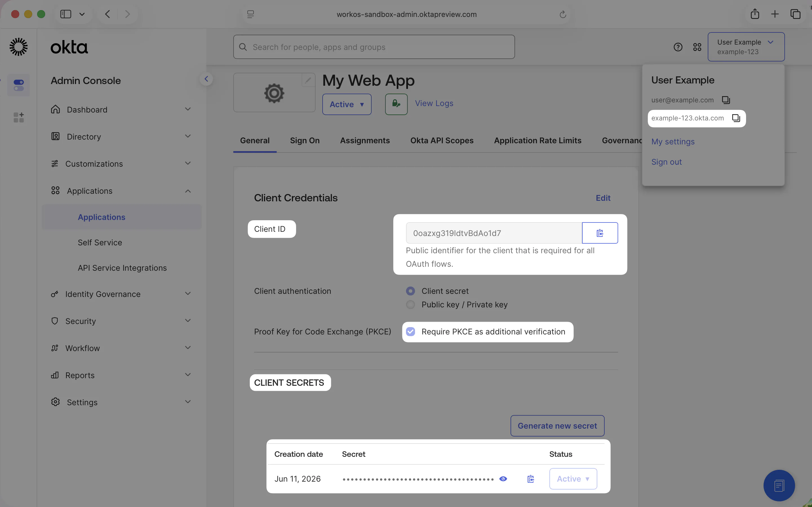The width and height of the screenshot is (812, 507).
Task: Expand Identity Governance section
Action: click(188, 294)
